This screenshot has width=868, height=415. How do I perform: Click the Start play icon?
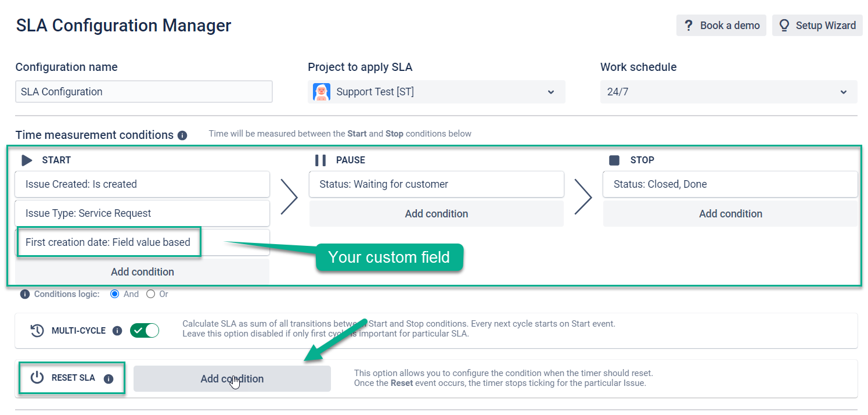pos(27,160)
